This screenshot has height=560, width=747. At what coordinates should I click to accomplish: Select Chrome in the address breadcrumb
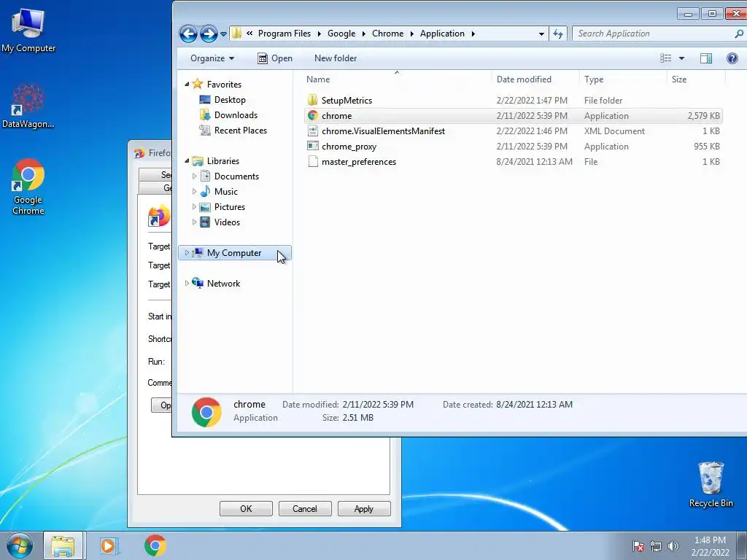click(387, 34)
